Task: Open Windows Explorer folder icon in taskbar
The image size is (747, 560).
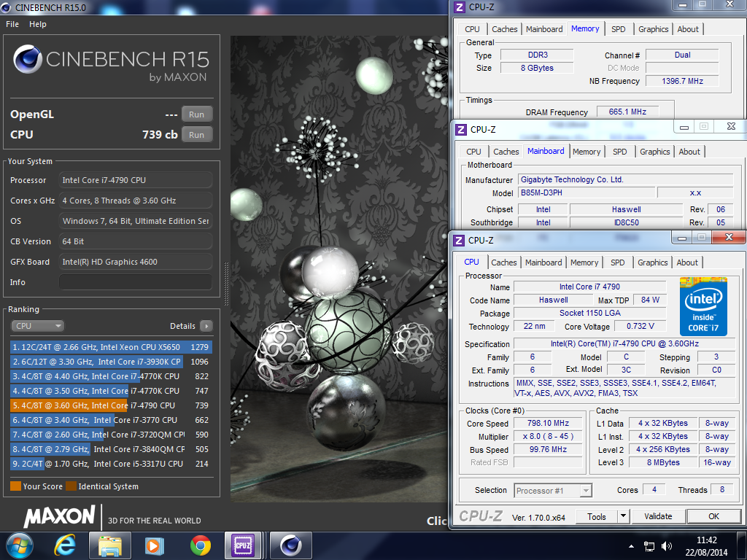Action: (x=109, y=545)
